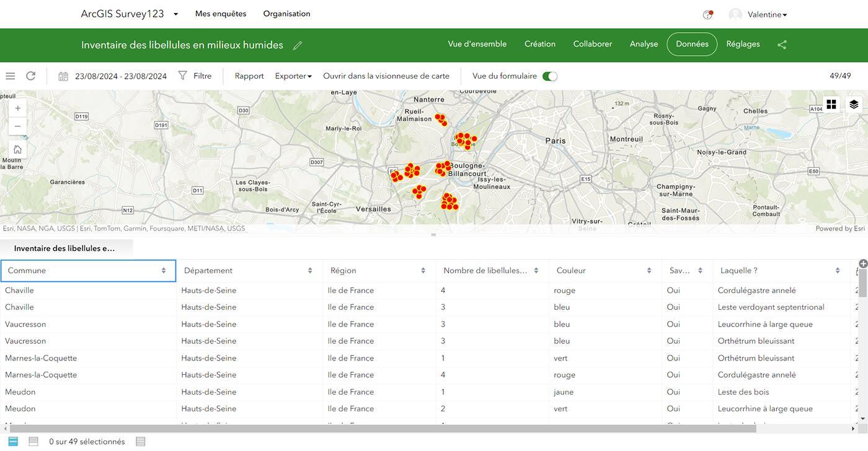Viewport: 868px width, 451px height.
Task: Zoom in on the map
Action: coord(18,108)
